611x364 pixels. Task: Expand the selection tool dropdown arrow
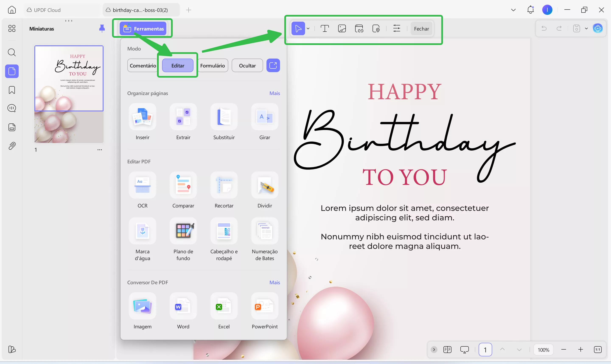308,29
